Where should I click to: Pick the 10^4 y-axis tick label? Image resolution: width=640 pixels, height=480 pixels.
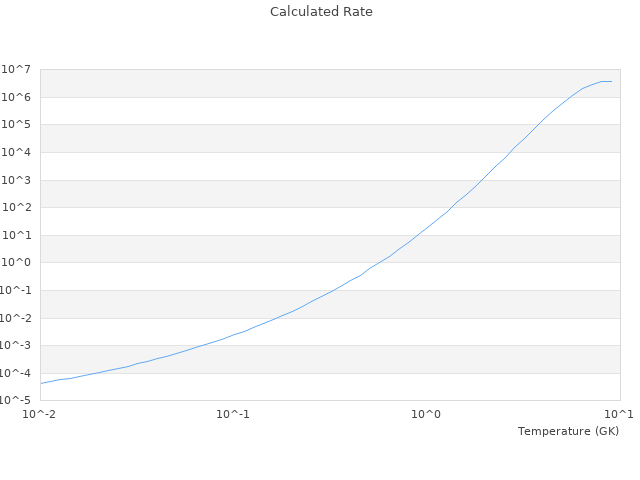point(19,153)
